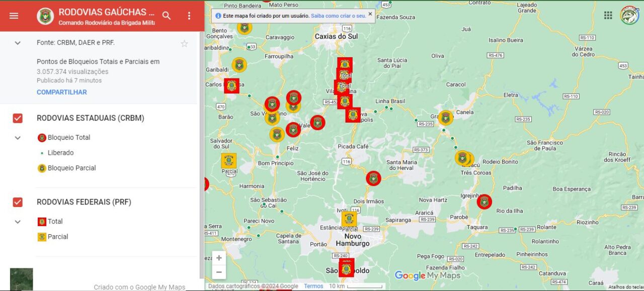
Task: Switch to the satellite base map thumbnail
Action: 21,279
